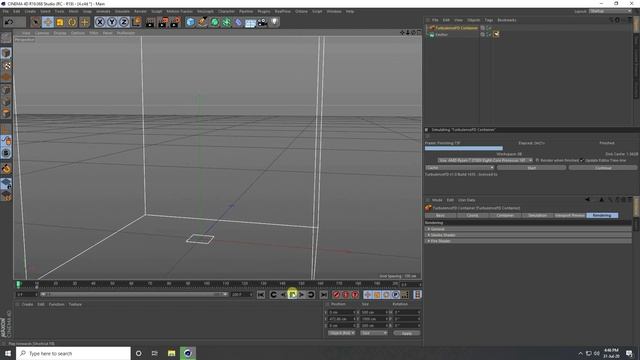The width and height of the screenshot is (640, 360).
Task: Open the File menu
Action: [x=5, y=11]
